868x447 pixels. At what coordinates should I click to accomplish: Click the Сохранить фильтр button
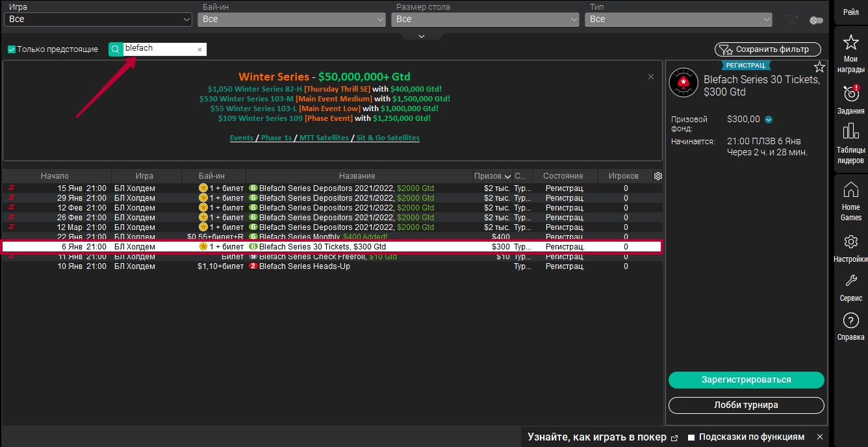coord(768,49)
